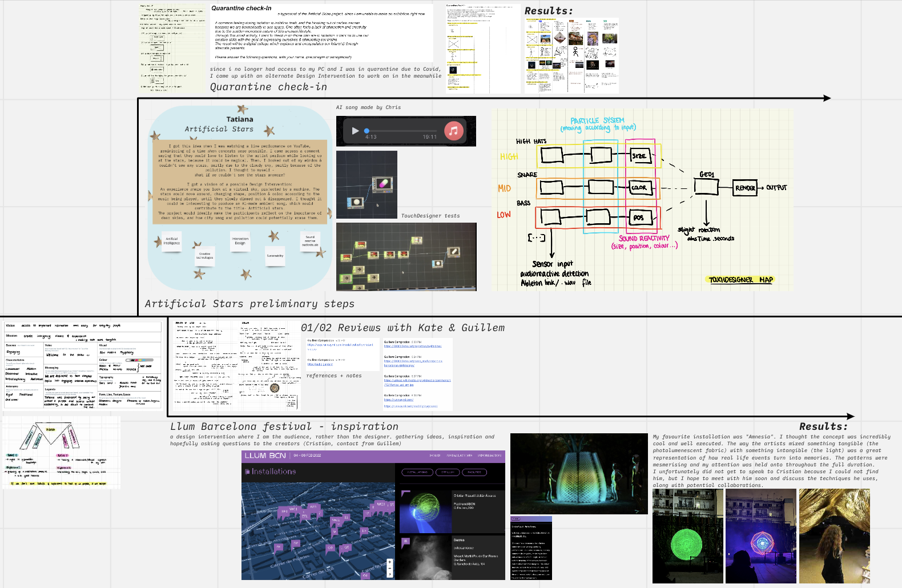Select the handwritten review notes image
Viewport: 902px width, 588px height.
236,365
